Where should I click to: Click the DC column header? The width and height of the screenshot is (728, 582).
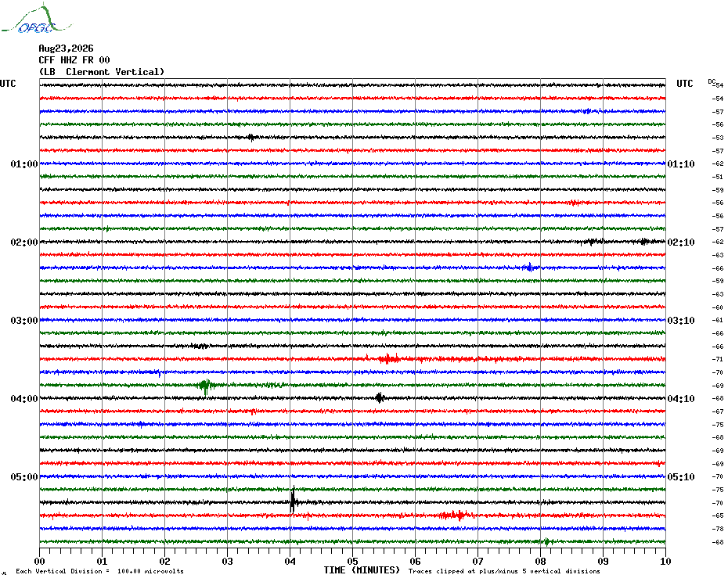712,81
